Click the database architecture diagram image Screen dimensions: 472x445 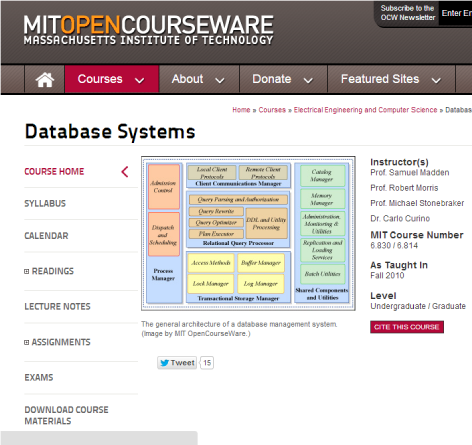coord(248,233)
